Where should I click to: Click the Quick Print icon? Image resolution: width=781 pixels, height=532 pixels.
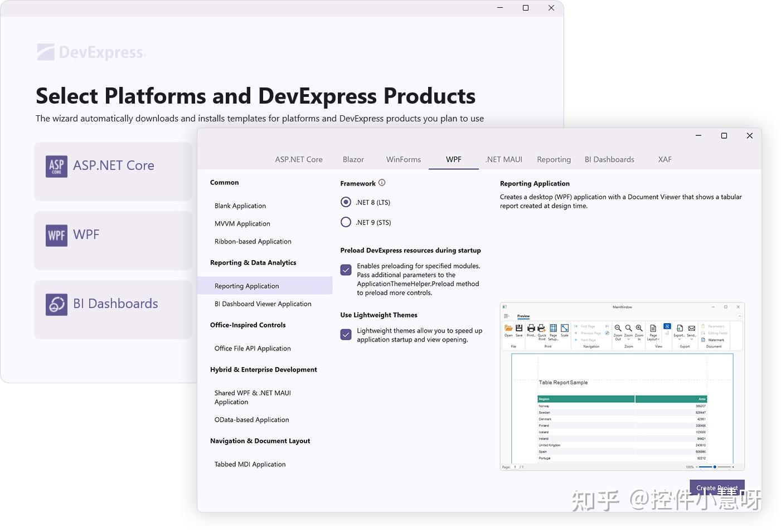coord(542,328)
